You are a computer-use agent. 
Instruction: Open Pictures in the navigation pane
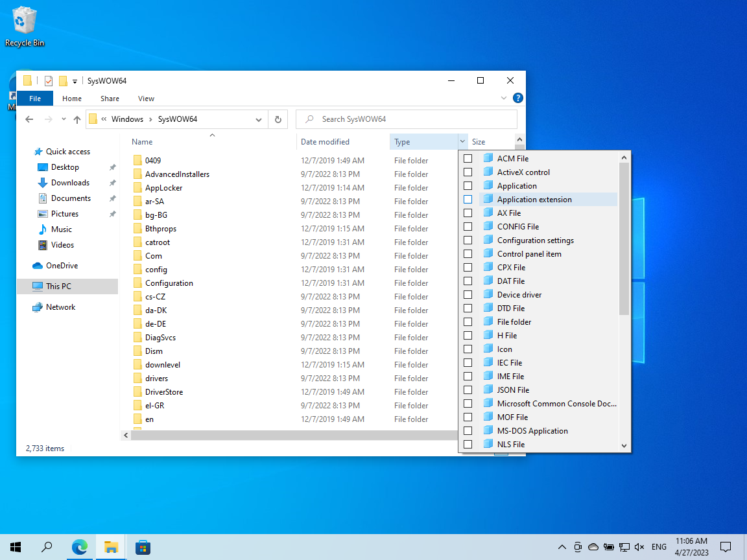pos(64,214)
